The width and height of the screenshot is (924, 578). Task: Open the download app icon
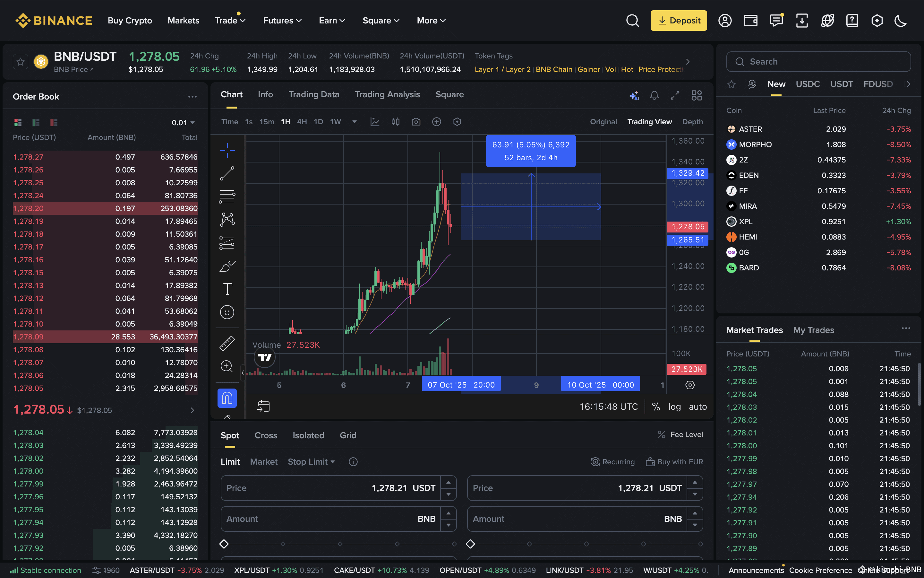point(802,21)
